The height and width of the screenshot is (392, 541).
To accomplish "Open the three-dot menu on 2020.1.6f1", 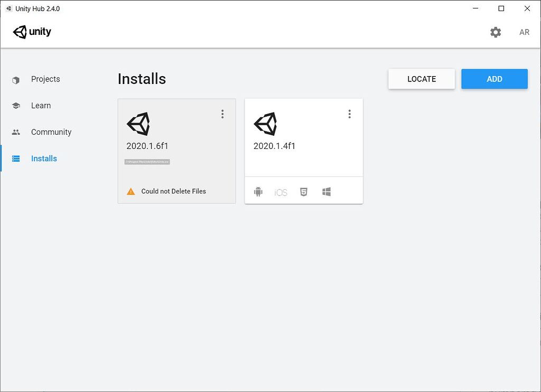I will coord(222,114).
